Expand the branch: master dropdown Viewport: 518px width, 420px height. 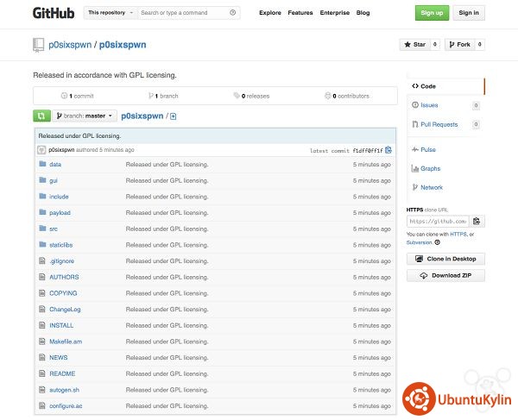point(86,116)
